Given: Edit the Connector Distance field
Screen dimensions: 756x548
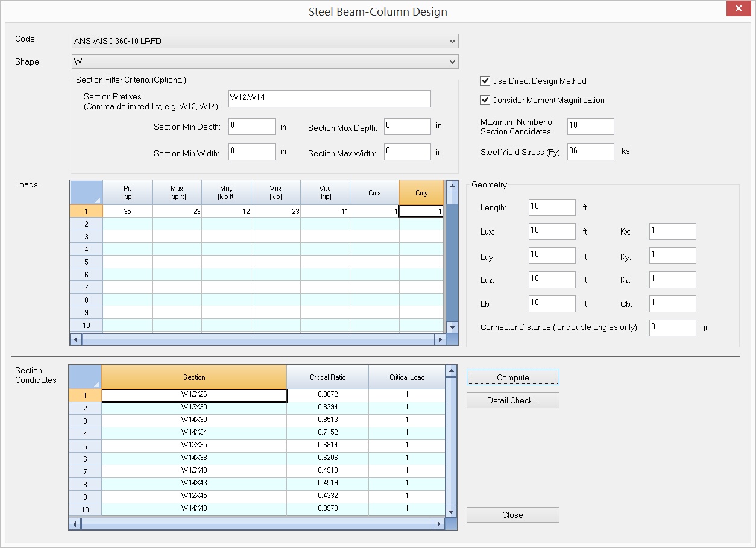Looking at the screenshot, I should (673, 328).
